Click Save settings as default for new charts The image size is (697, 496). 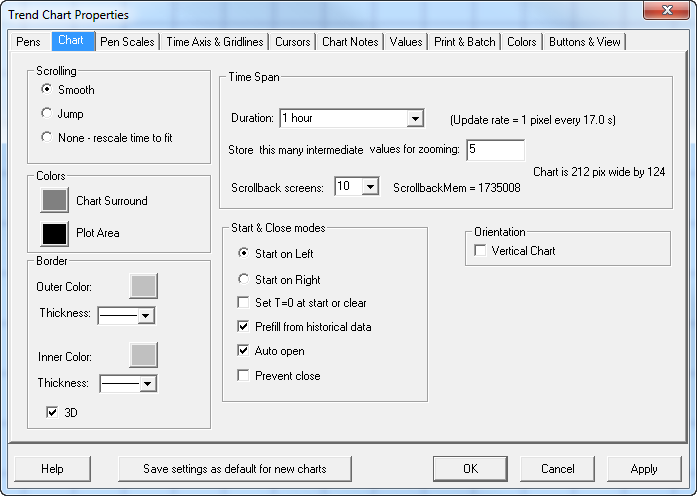pos(233,469)
